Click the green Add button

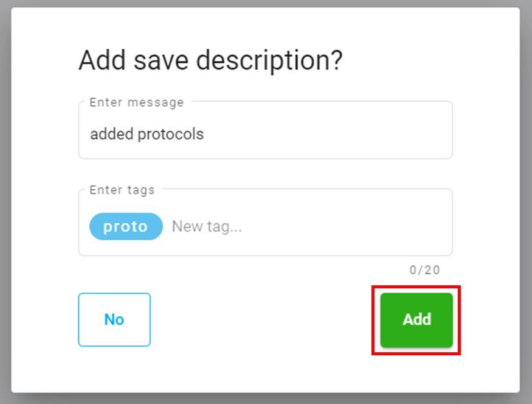tap(416, 319)
